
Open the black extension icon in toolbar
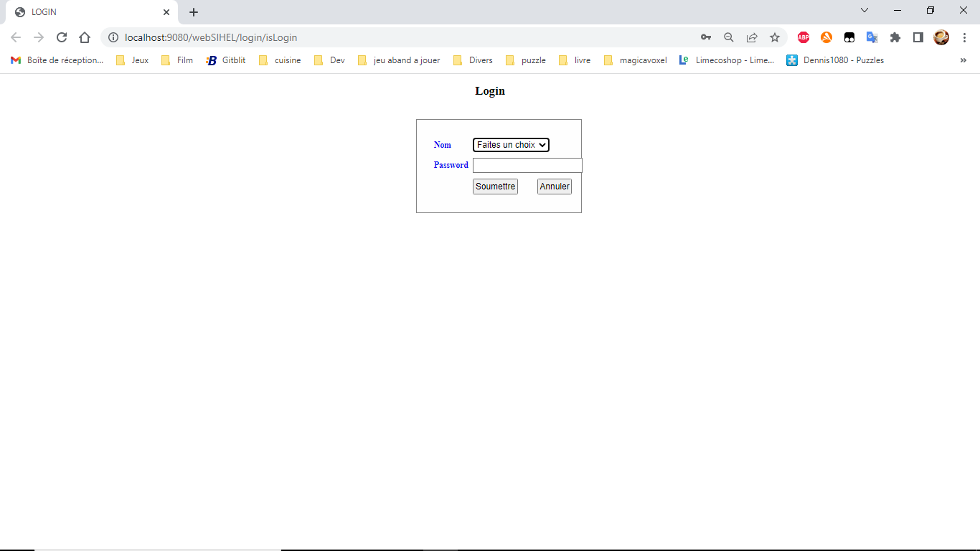click(x=849, y=37)
